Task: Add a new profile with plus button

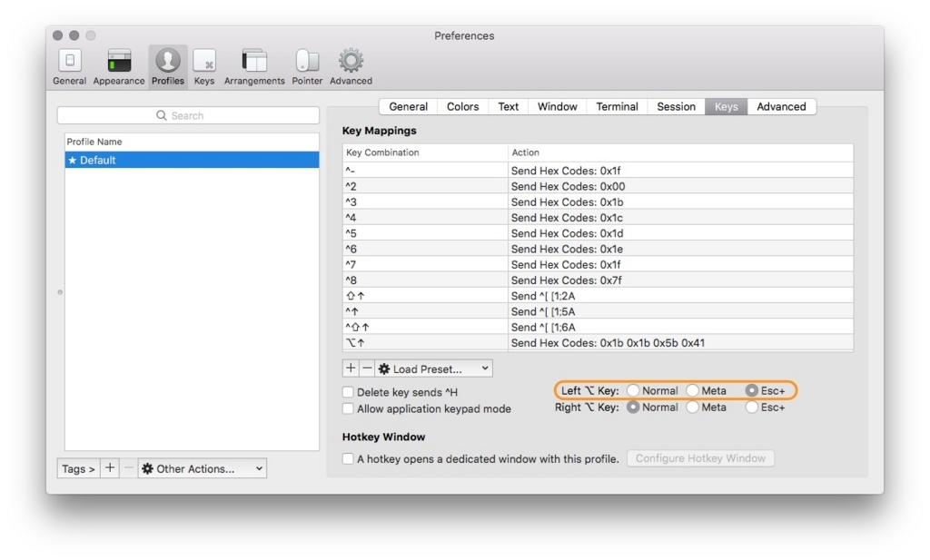Action: pyautogui.click(x=110, y=468)
